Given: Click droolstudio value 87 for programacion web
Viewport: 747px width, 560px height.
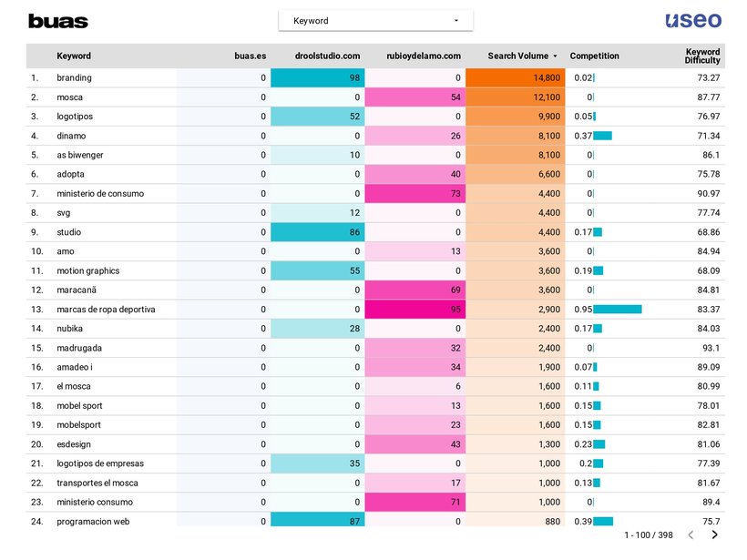Looking at the screenshot, I should [x=318, y=521].
